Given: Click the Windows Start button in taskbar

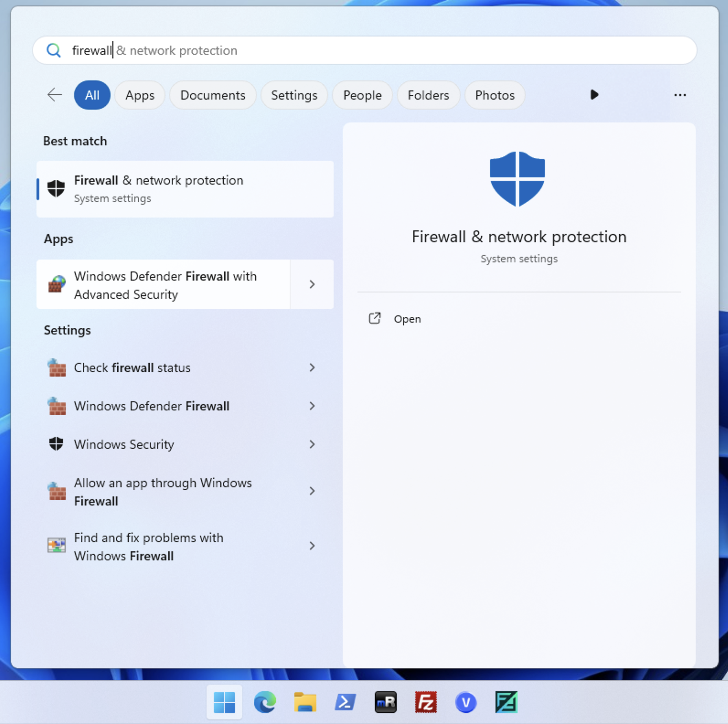Looking at the screenshot, I should (x=225, y=702).
